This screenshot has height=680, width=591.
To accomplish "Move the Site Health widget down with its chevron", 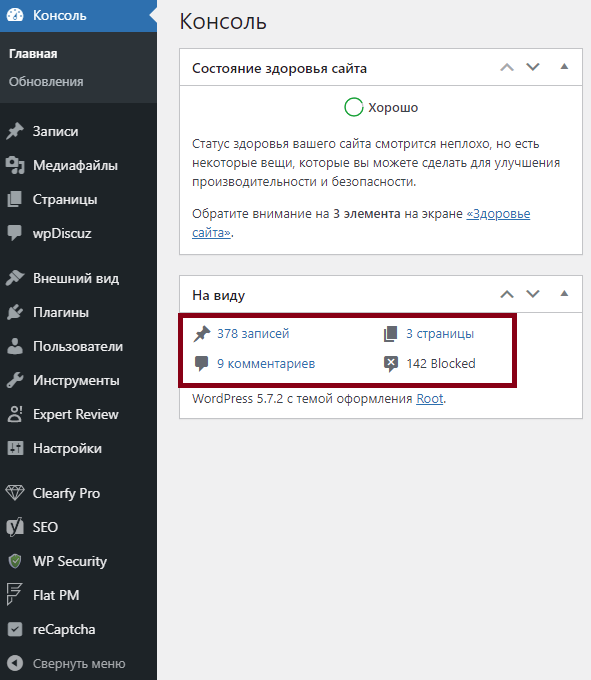I will (x=532, y=67).
